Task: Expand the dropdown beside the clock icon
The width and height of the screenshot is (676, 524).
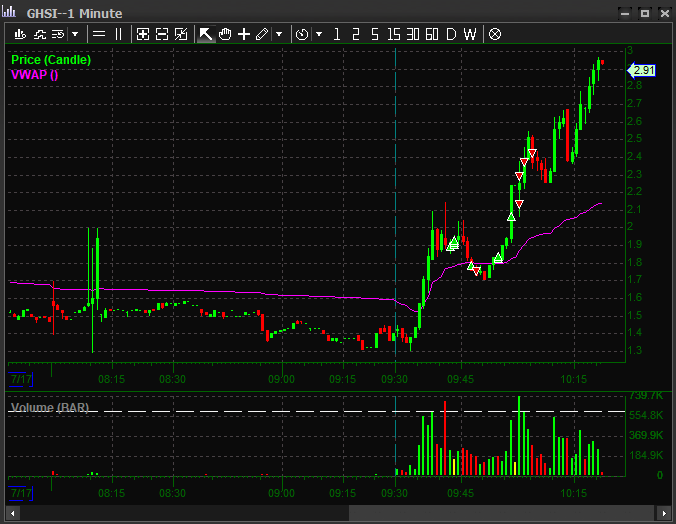Action: [x=319, y=34]
